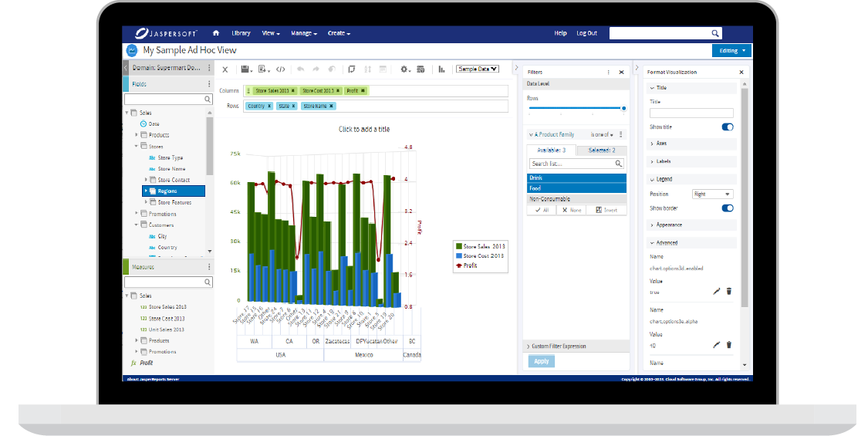Screen dimensions: 868x436
Task: Click the Save icon in the toolbar
Action: tap(245, 69)
